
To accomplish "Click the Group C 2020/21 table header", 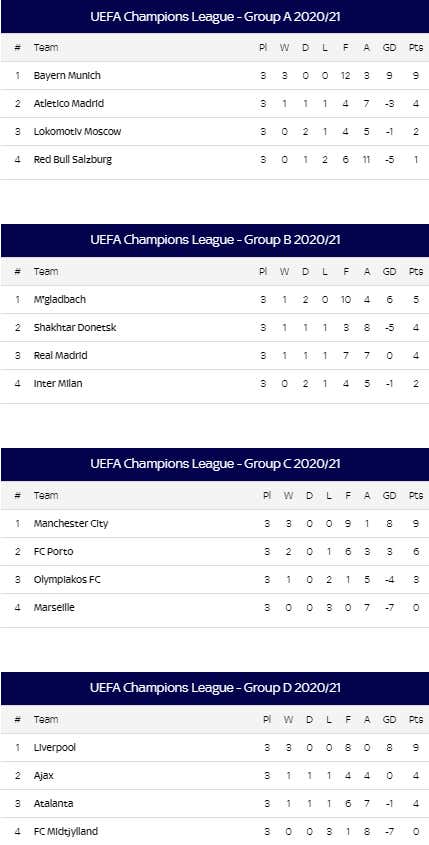I will [214, 464].
